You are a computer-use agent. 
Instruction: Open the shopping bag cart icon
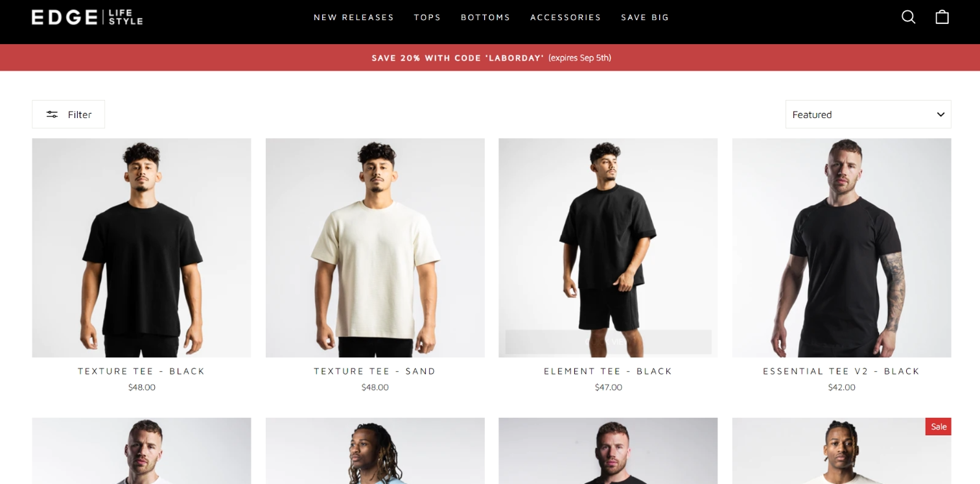[x=942, y=17]
